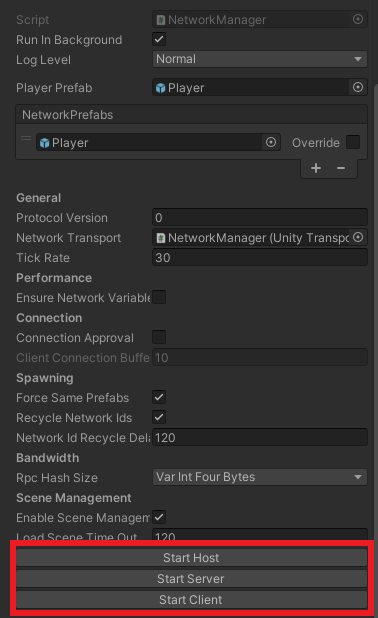
Task: Select the Network Transport object field
Action: point(251,238)
